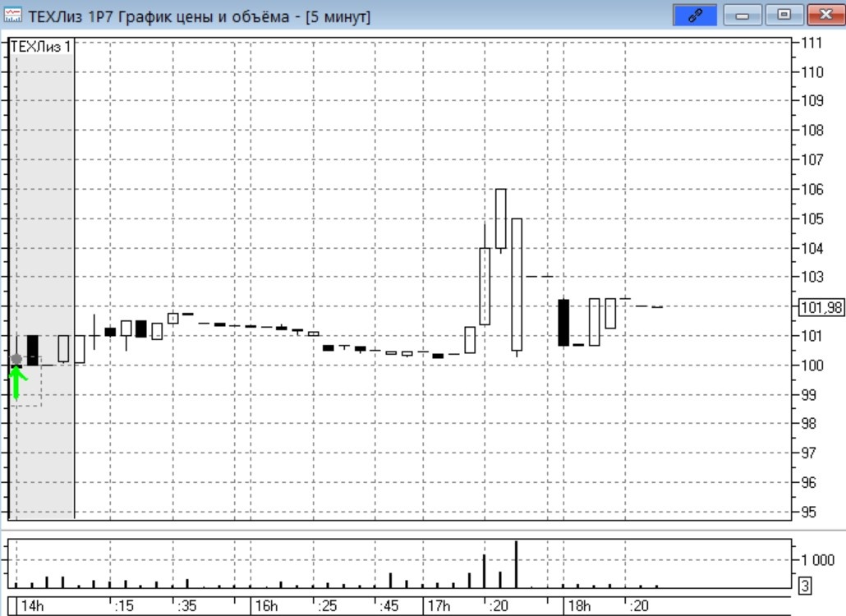Click the 14h label on time axis
This screenshot has height=616, width=846.
coord(32,606)
